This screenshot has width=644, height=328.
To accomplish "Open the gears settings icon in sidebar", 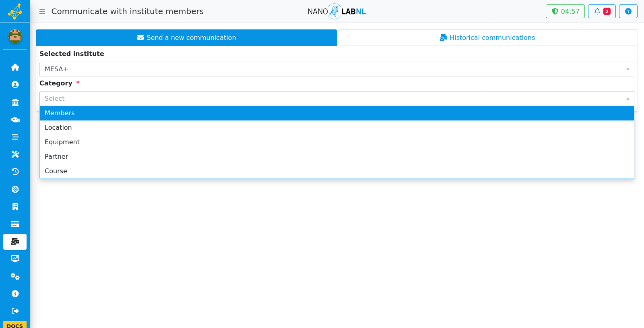I will [x=15, y=276].
